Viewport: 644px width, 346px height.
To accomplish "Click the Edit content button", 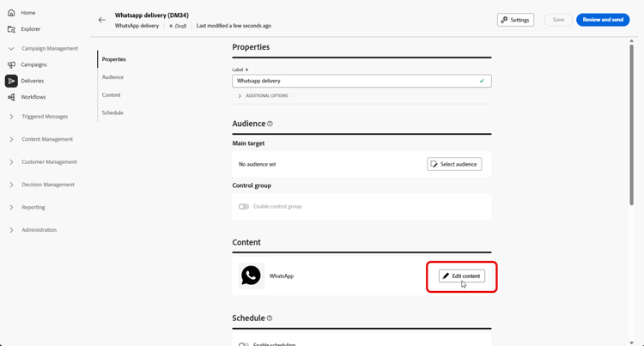I will [462, 276].
